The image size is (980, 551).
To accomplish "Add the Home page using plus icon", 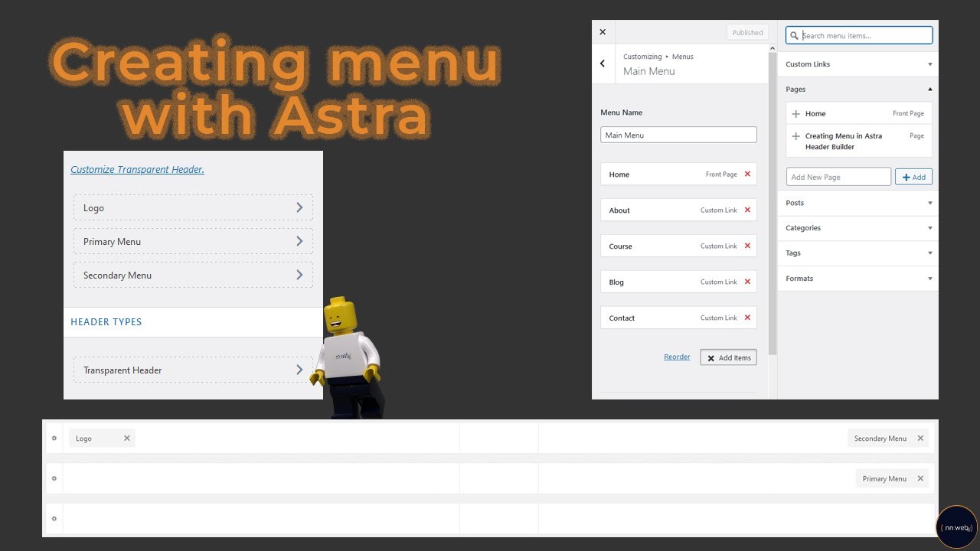I will [795, 114].
